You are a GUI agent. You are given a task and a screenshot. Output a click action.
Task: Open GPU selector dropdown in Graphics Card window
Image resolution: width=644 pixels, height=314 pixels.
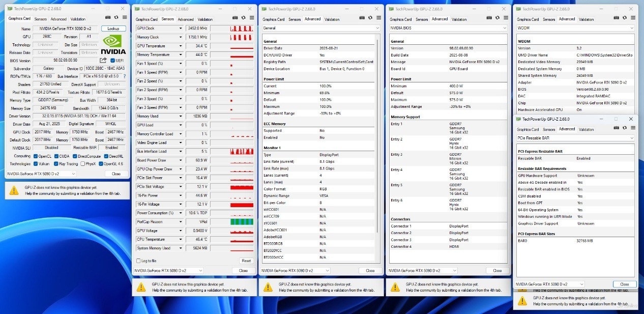point(41,174)
